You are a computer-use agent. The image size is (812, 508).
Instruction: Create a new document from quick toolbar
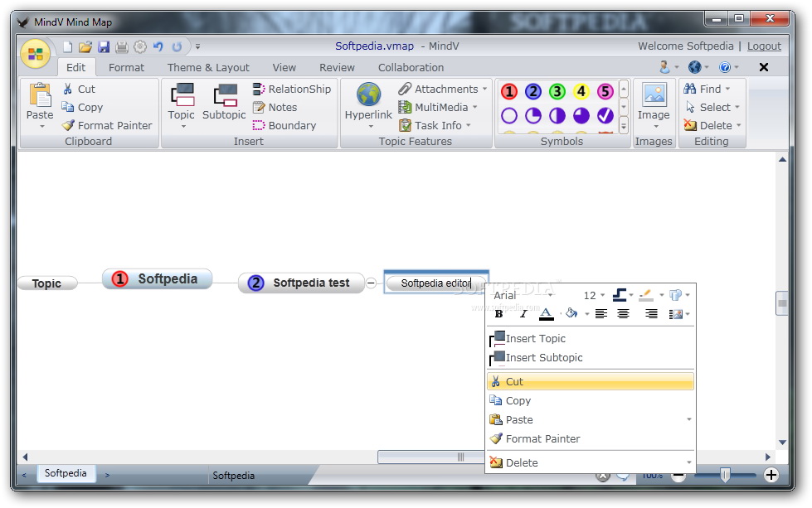[68, 47]
